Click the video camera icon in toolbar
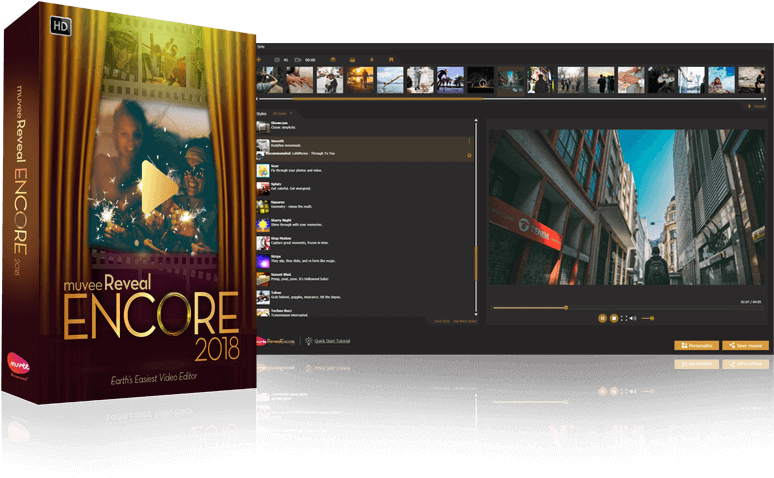Image resolution: width=774 pixels, height=478 pixels. [298, 60]
